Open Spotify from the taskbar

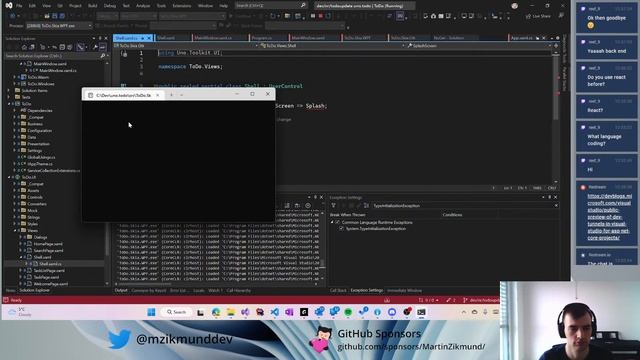[x=348, y=312]
